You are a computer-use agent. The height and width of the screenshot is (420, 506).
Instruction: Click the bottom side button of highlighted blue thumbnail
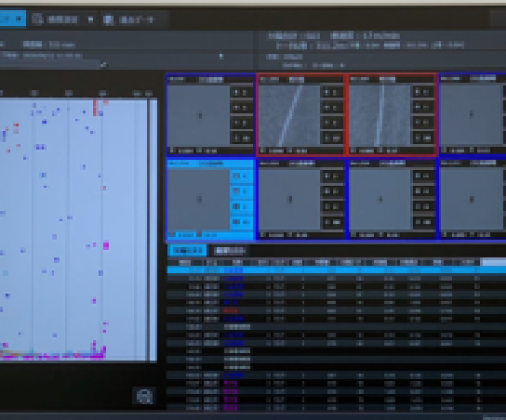pyautogui.click(x=242, y=222)
